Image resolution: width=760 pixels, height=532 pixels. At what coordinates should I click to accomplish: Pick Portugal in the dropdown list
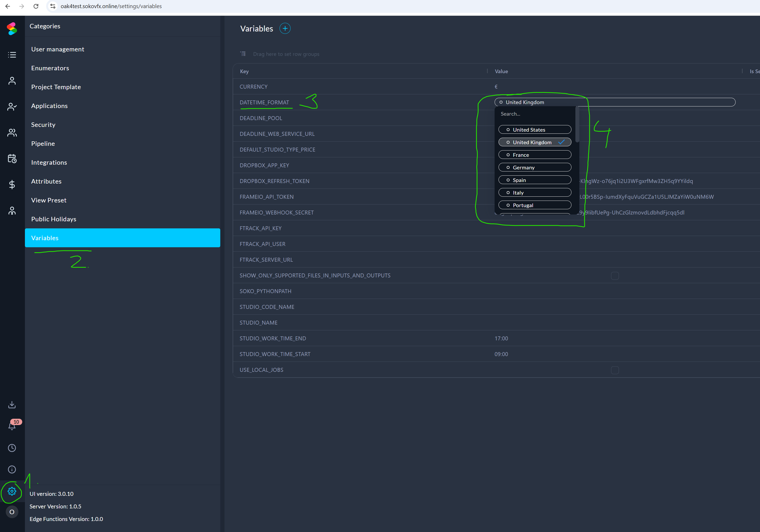[534, 205]
